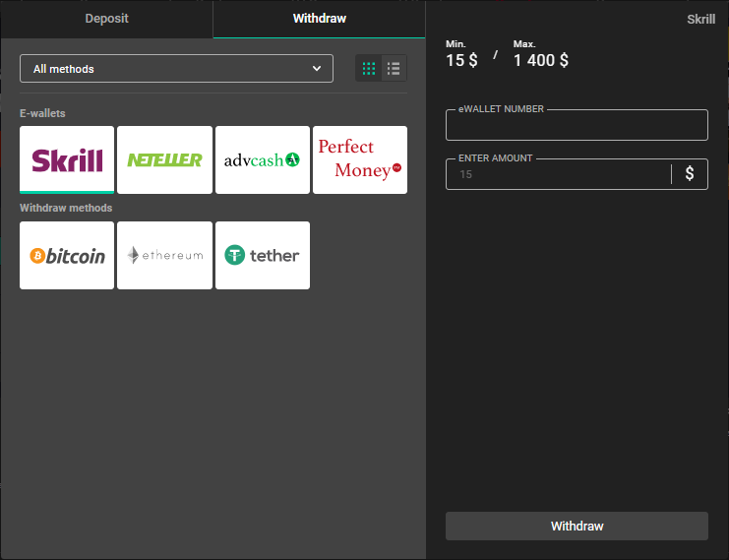Select the Ethereum withdraw tile

point(164,255)
